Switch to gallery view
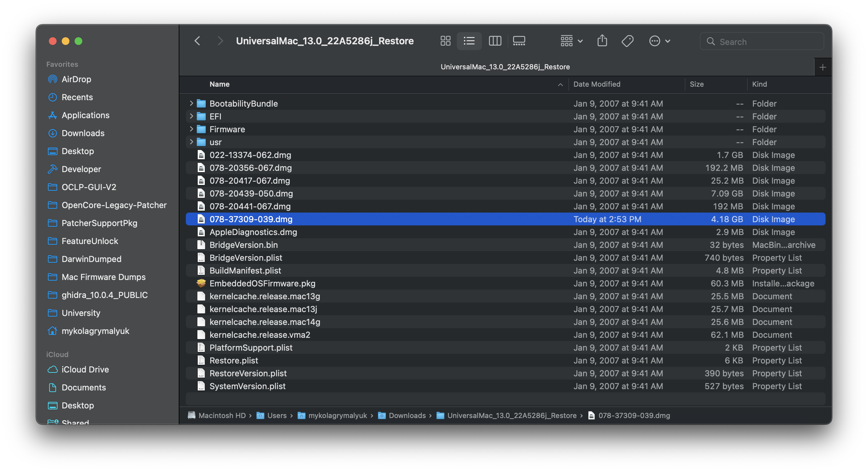The width and height of the screenshot is (868, 472). (x=519, y=41)
